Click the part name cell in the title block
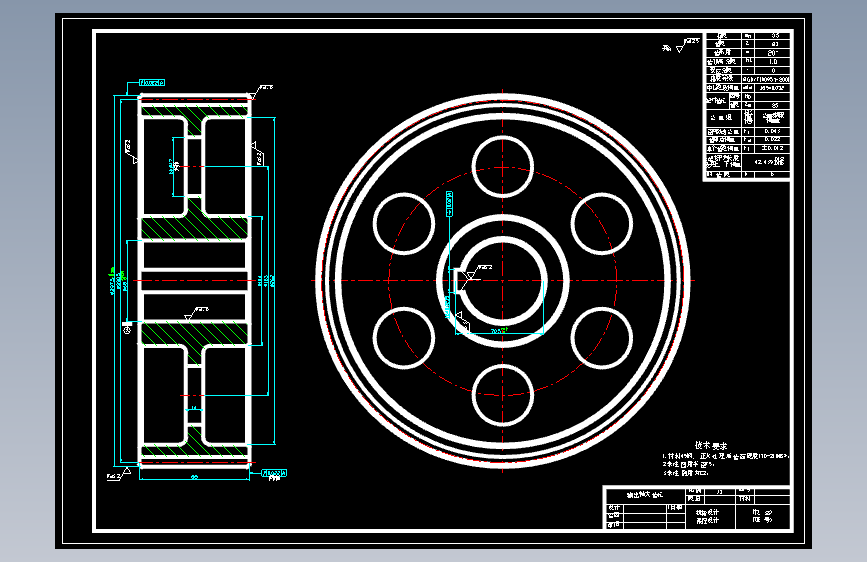The image size is (867, 562). click(x=645, y=495)
